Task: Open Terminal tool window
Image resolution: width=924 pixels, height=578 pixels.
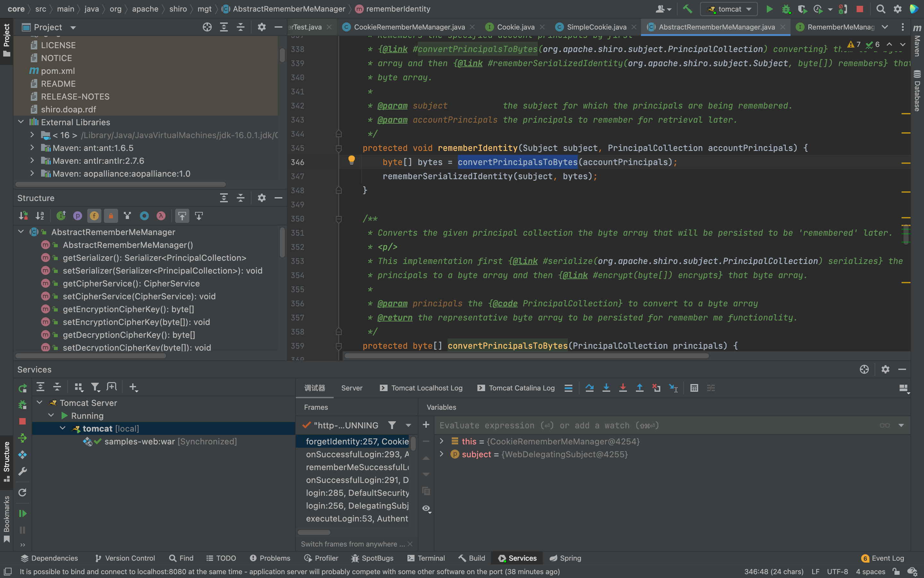Action: tap(426, 558)
